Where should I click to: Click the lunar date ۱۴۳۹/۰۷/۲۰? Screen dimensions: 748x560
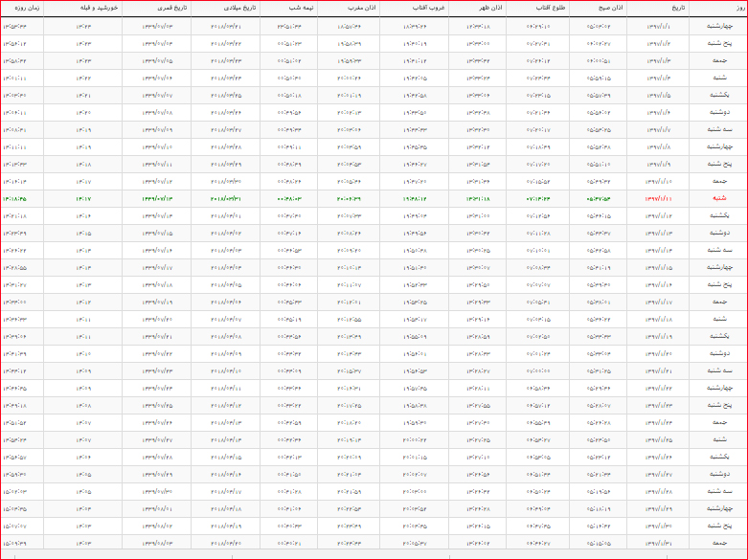pos(157,319)
